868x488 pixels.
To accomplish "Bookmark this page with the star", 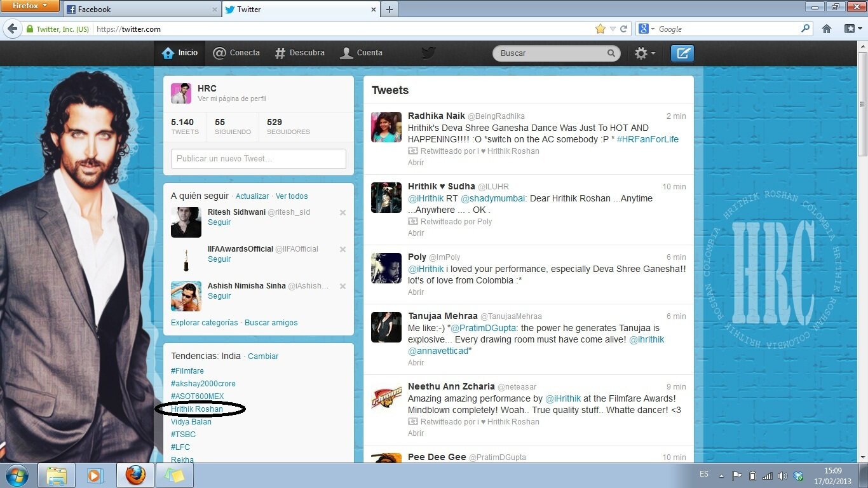I will click(x=600, y=29).
